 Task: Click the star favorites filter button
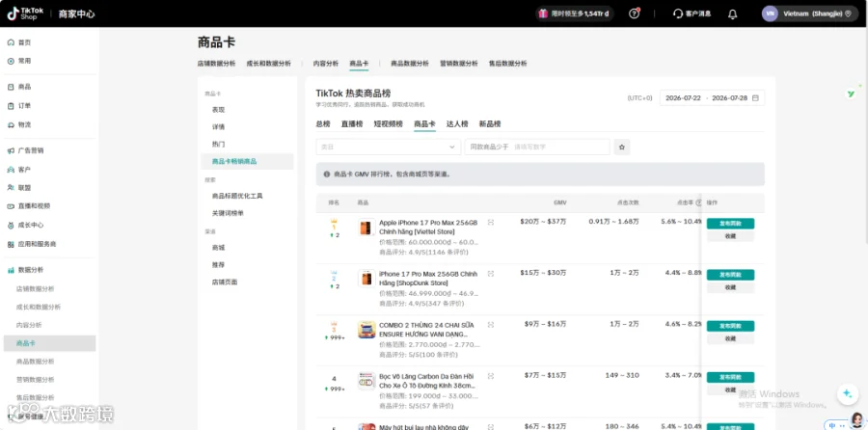tap(622, 148)
